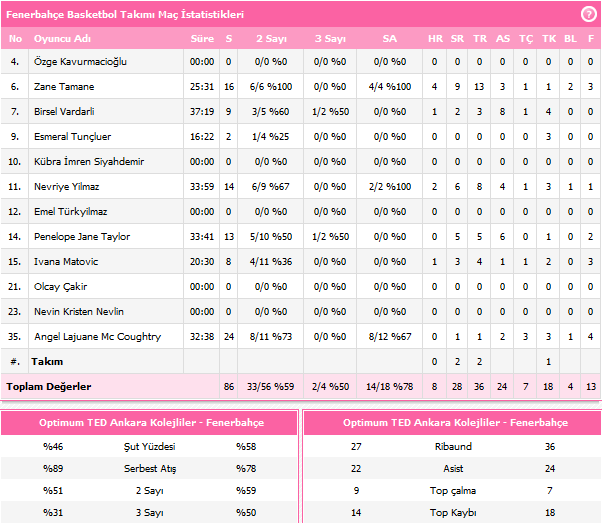Click the 'AS' column header
This screenshot has width=602, height=523.
503,38
